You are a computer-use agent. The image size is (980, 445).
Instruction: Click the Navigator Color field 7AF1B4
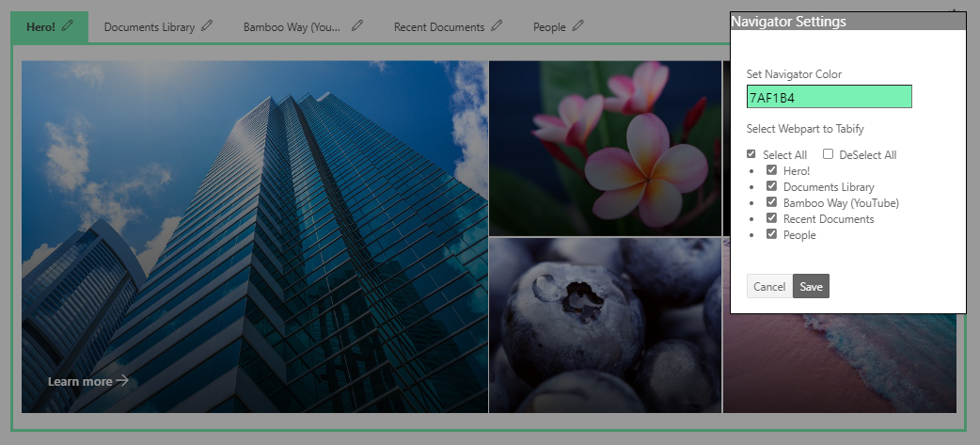(x=829, y=97)
